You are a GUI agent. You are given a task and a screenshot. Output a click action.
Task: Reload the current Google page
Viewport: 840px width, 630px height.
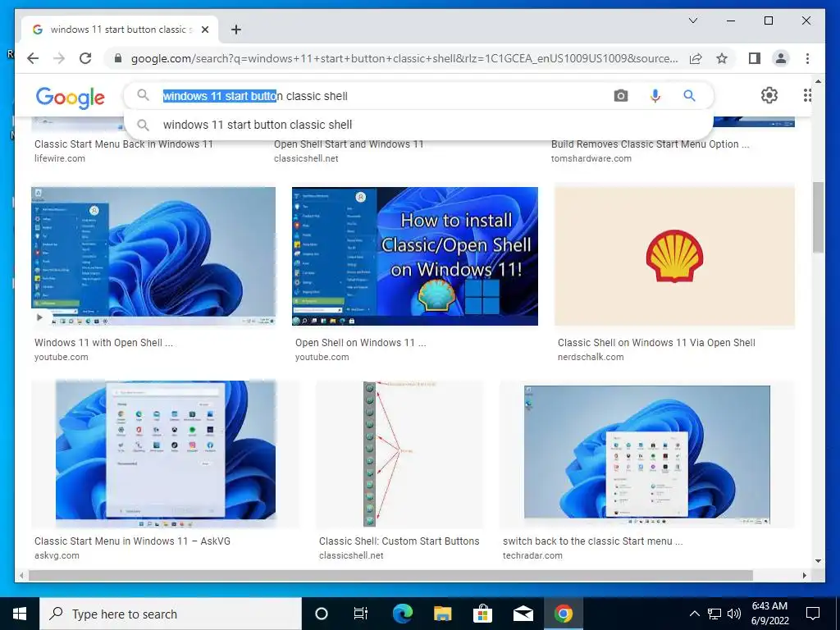click(x=85, y=58)
